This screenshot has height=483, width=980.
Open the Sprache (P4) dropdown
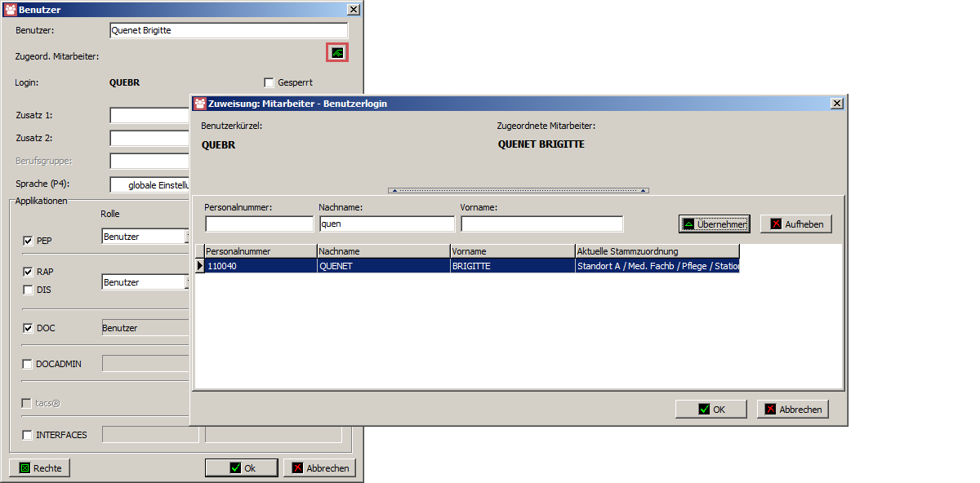click(x=149, y=185)
